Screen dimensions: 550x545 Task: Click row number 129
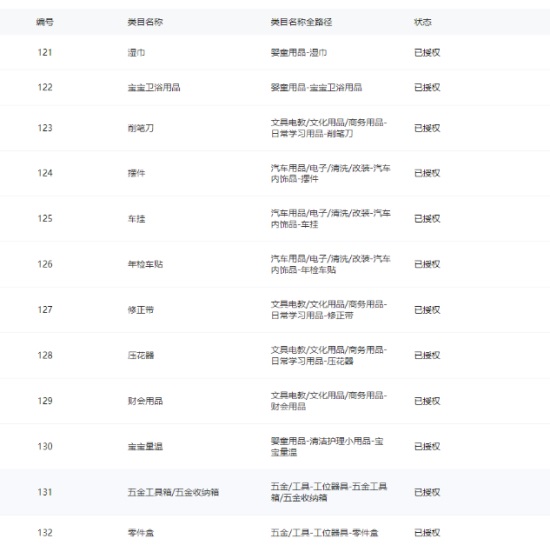[x=45, y=401]
